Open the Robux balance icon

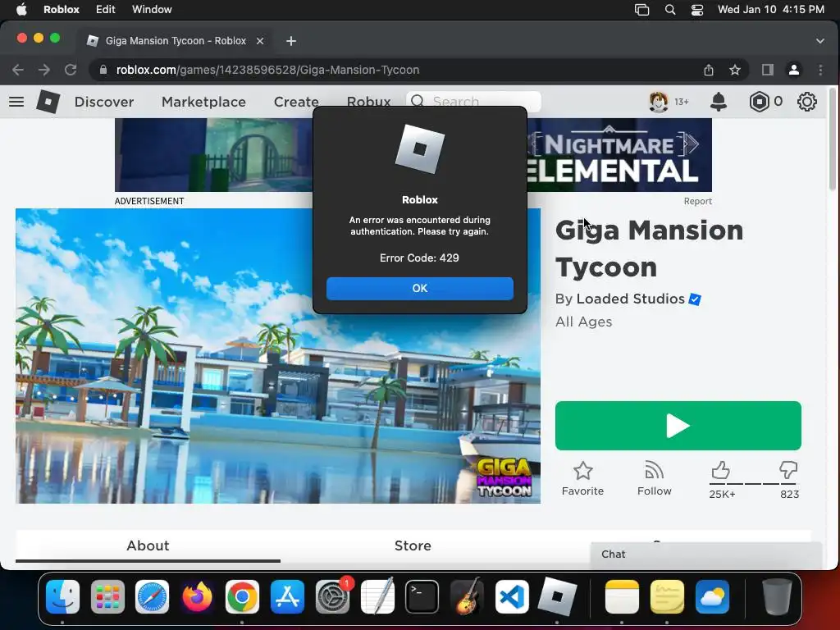(759, 101)
